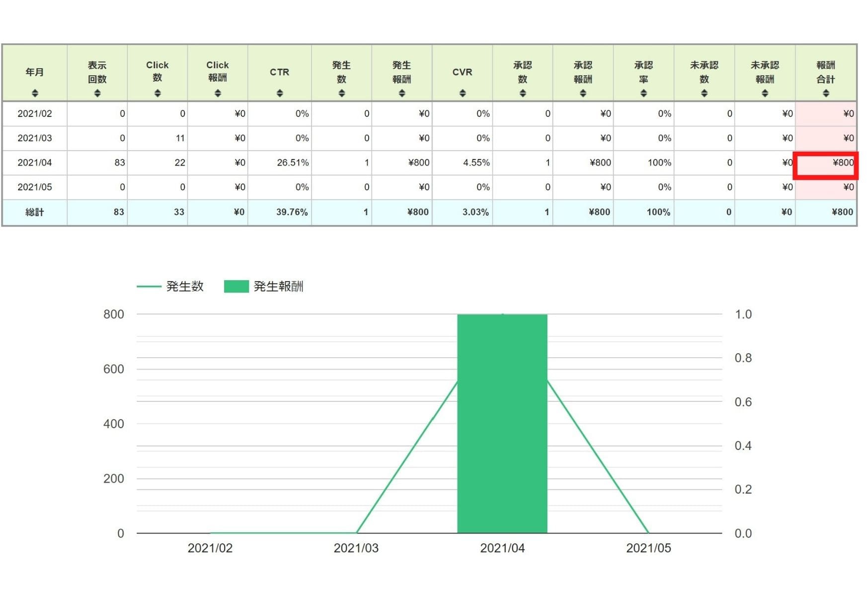This screenshot has width=868, height=616.
Task: Sort by 発生報酬 column sort arrows
Action: point(402,93)
